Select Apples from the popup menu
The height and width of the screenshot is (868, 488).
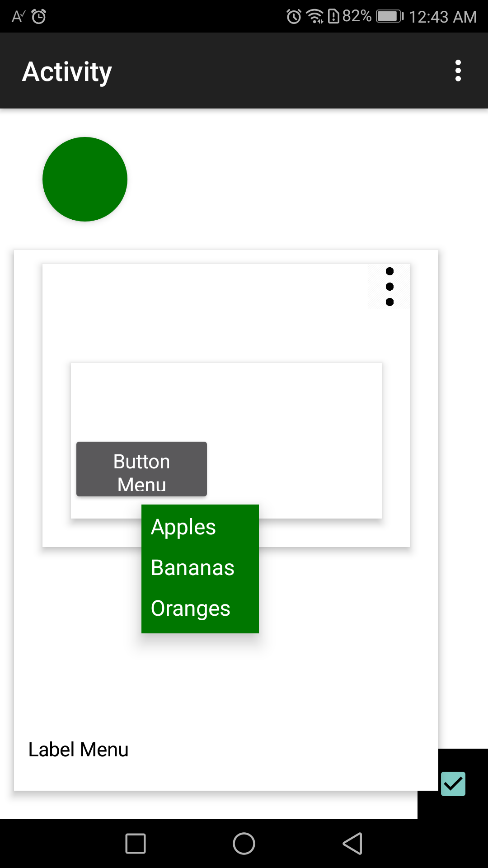183,527
